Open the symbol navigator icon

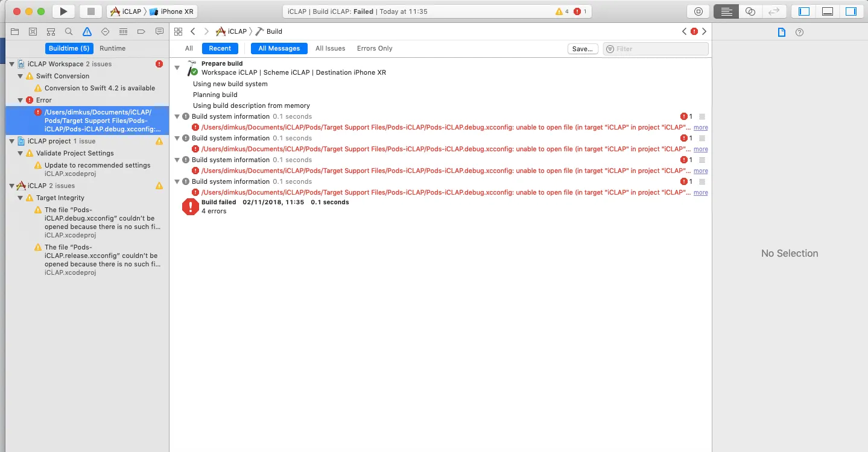pyautogui.click(x=51, y=31)
